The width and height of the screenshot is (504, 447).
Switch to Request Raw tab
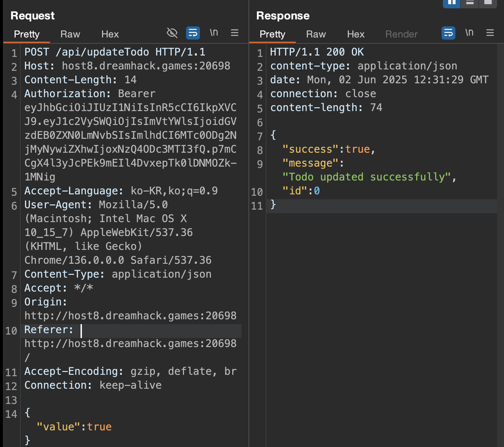pos(70,34)
